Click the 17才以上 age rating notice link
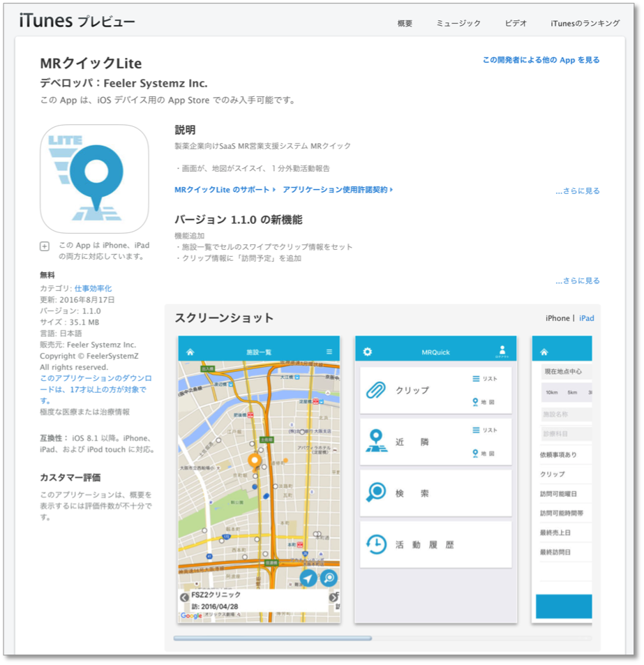 coord(96,389)
